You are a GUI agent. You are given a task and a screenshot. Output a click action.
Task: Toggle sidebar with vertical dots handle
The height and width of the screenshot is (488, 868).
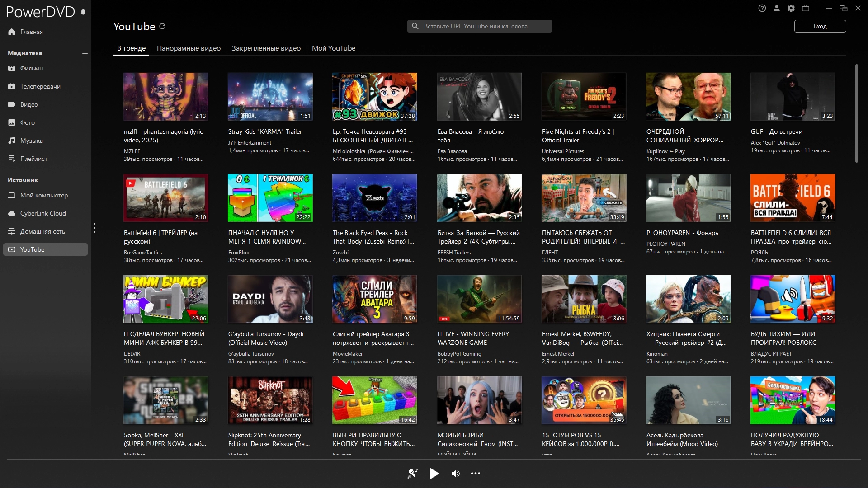coord(94,228)
